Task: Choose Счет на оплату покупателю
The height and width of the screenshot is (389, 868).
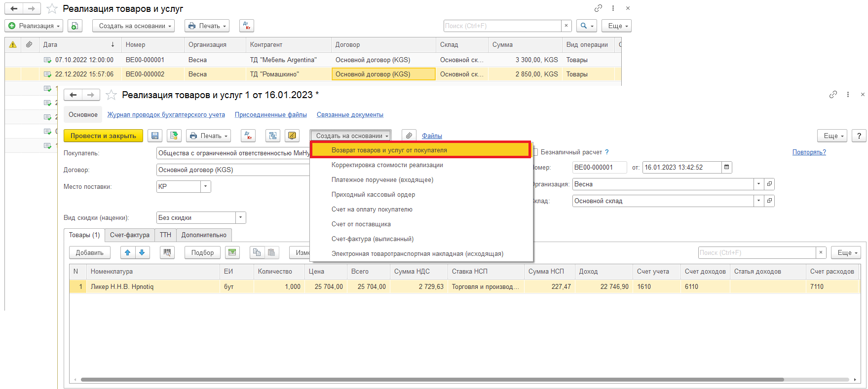Action: [x=421, y=209]
